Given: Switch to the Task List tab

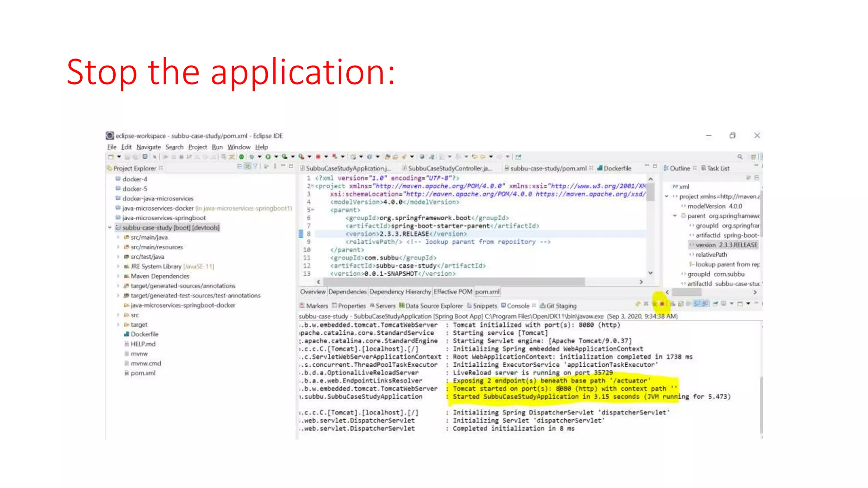Looking at the screenshot, I should pyautogui.click(x=715, y=168).
